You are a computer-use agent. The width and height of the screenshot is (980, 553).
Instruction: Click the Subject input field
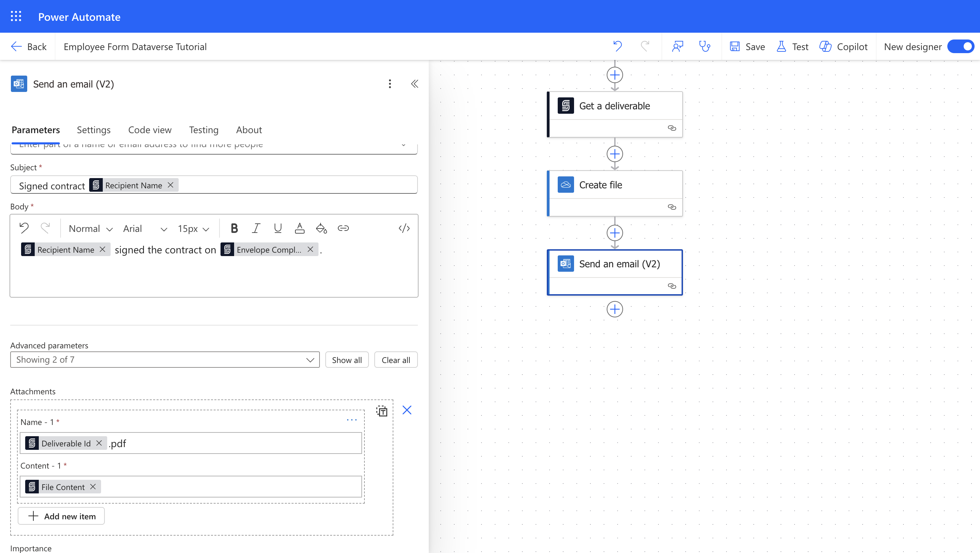297,185
